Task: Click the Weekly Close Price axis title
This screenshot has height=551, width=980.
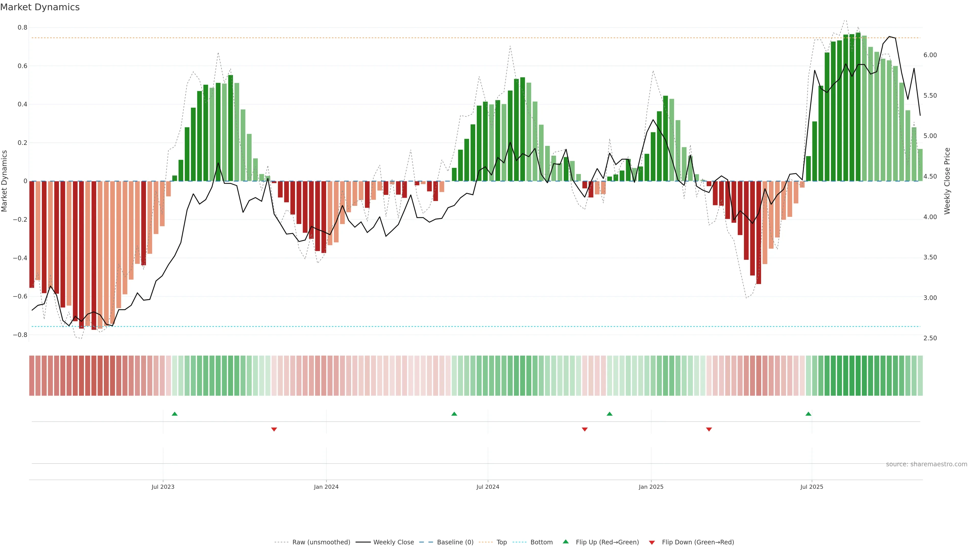Action: (947, 181)
